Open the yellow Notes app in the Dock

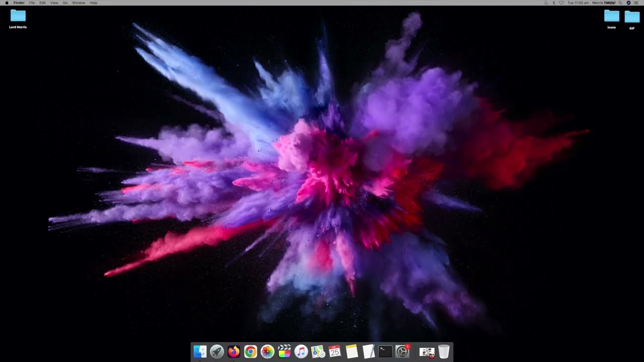352,351
